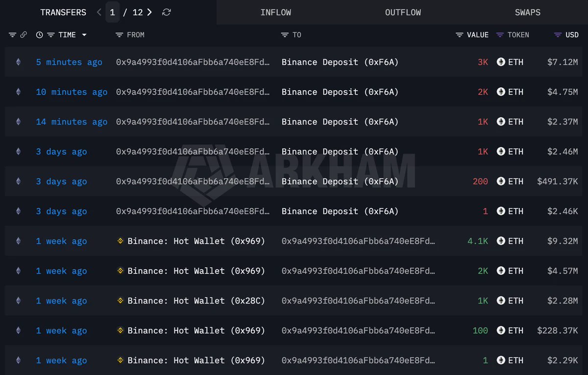
Task: Click Binance Deposit (0xF6A) in $4.75M row
Action: tap(340, 92)
